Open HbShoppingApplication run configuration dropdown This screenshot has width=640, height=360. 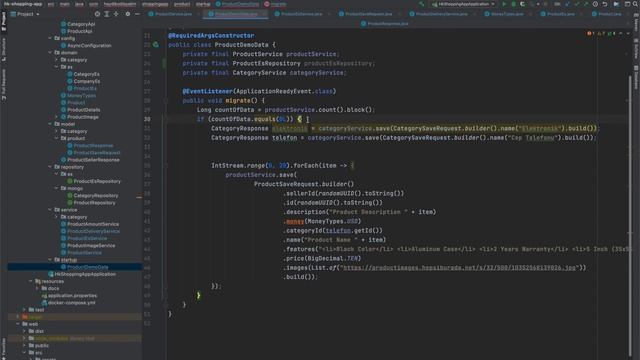[x=464, y=4]
